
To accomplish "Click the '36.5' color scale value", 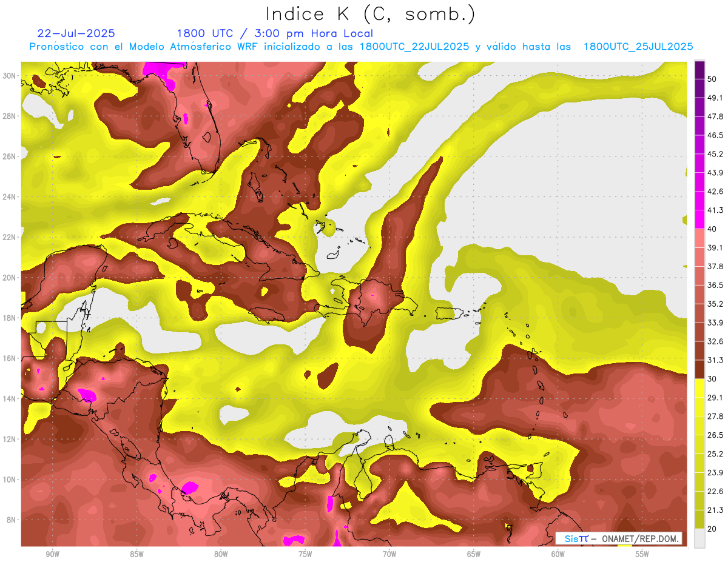I will (x=715, y=285).
